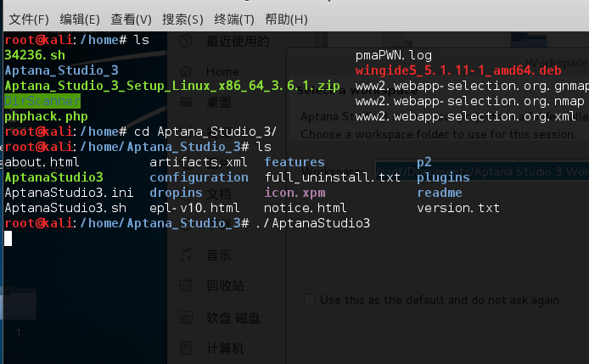Image resolution: width=589 pixels, height=364 pixels.
Task: Select 音乐 in the file chooser sidebar
Action: pyautogui.click(x=219, y=255)
